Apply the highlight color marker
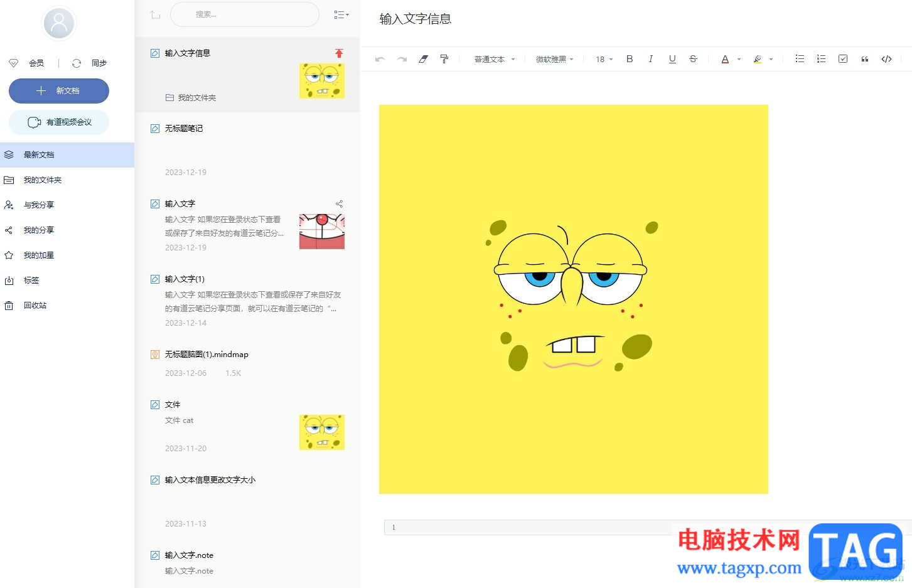This screenshot has height=588, width=912. [x=758, y=59]
